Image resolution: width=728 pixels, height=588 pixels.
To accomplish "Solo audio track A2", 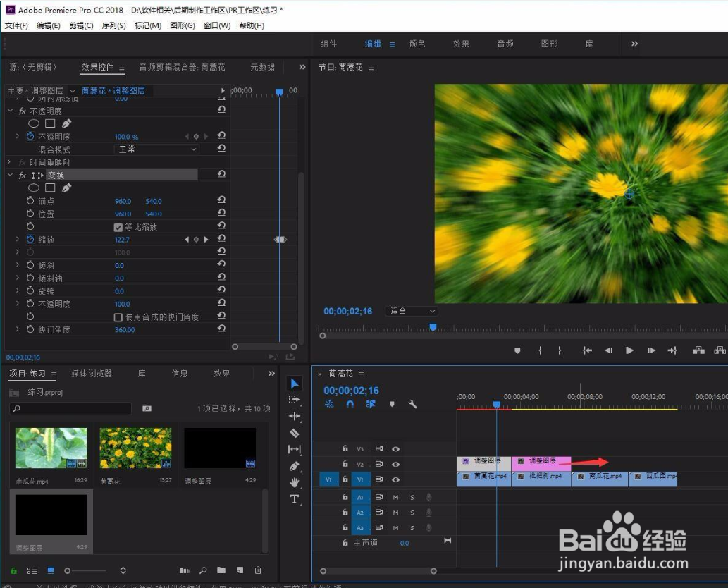I will (412, 513).
